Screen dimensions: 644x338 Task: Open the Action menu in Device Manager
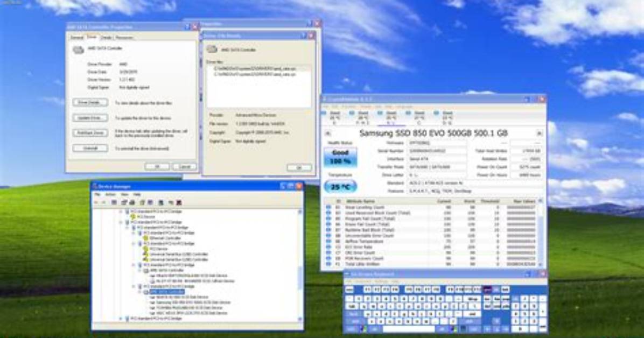coord(110,194)
